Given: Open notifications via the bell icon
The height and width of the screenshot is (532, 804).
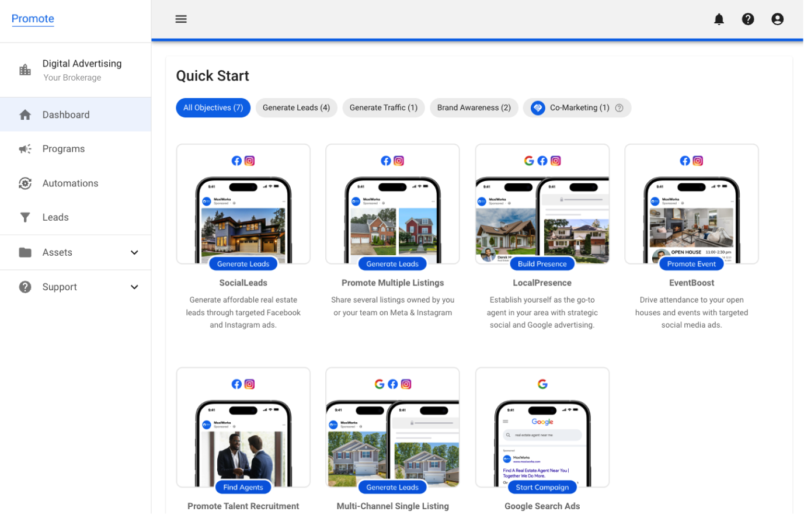Looking at the screenshot, I should point(719,19).
